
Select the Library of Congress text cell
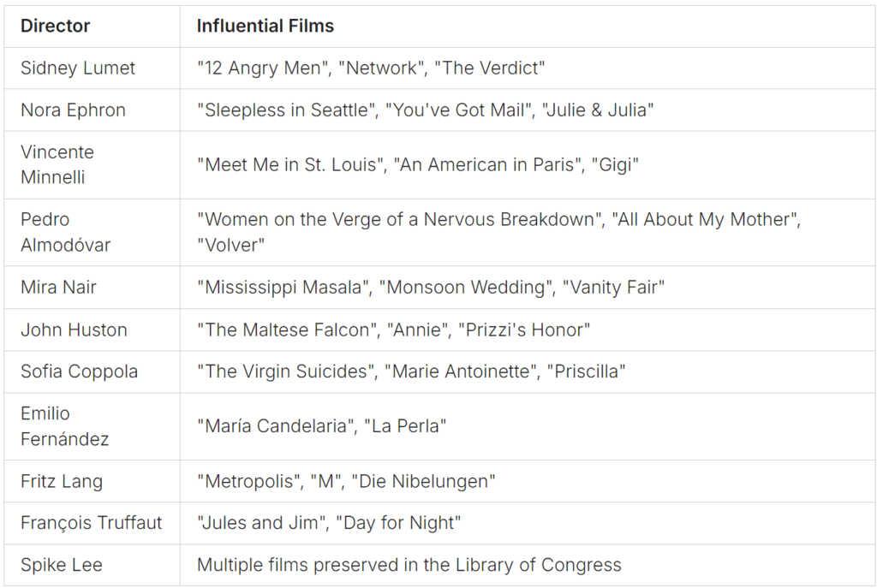point(528,565)
